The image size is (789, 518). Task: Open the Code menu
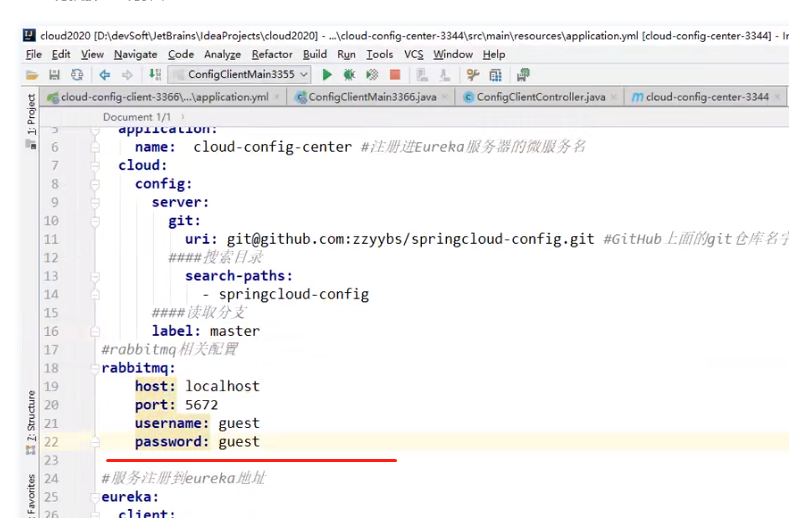(x=181, y=54)
